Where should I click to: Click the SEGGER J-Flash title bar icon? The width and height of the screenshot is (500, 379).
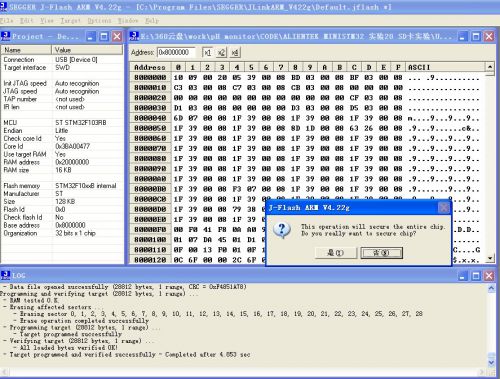point(3,7)
